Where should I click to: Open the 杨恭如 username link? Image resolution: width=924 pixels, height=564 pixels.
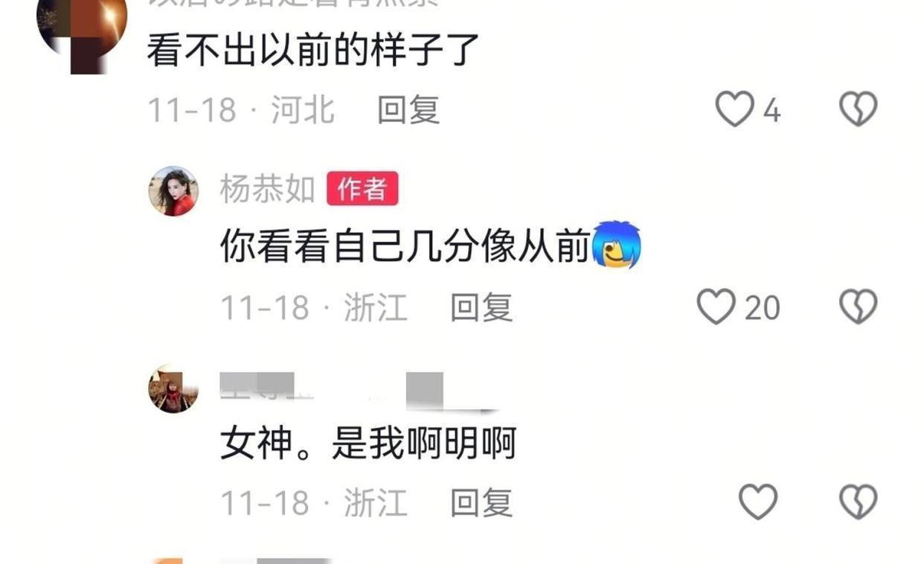point(268,190)
